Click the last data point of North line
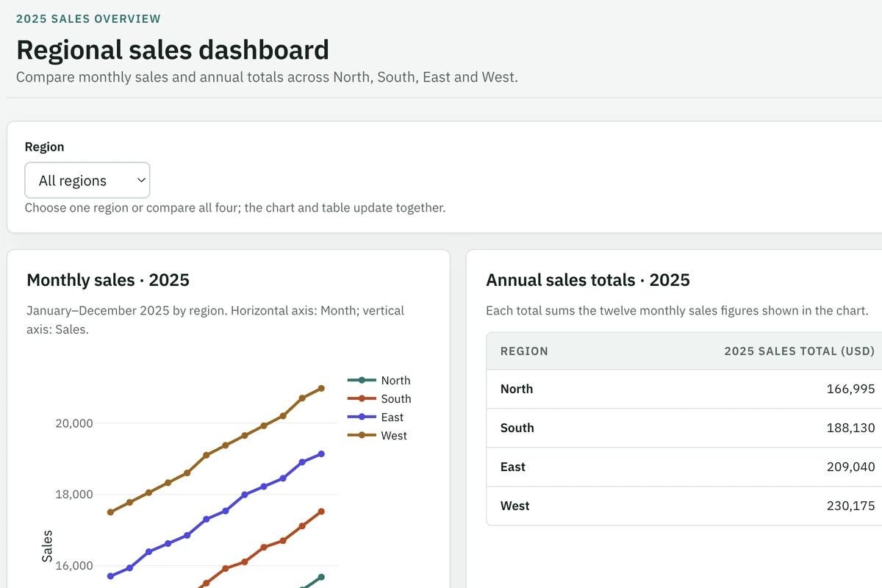 pyautogui.click(x=321, y=577)
